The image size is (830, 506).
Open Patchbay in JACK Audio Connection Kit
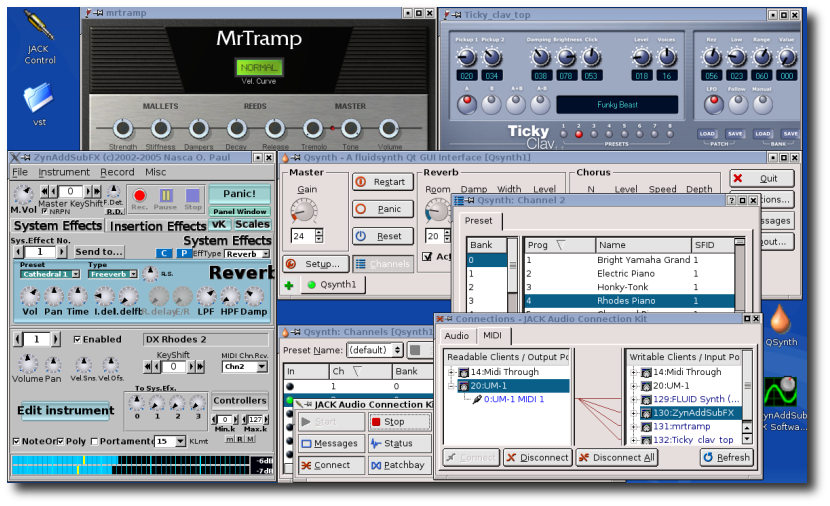399,465
